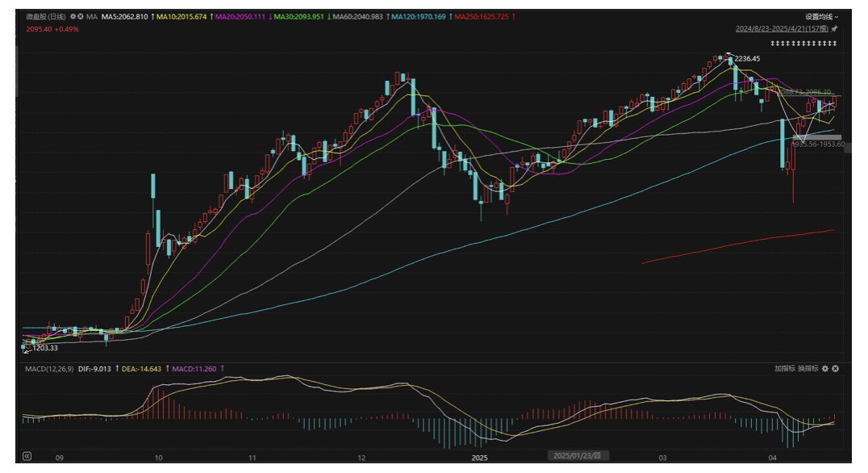
Task: Open MACD panel settings gear icon
Action: coord(825,368)
